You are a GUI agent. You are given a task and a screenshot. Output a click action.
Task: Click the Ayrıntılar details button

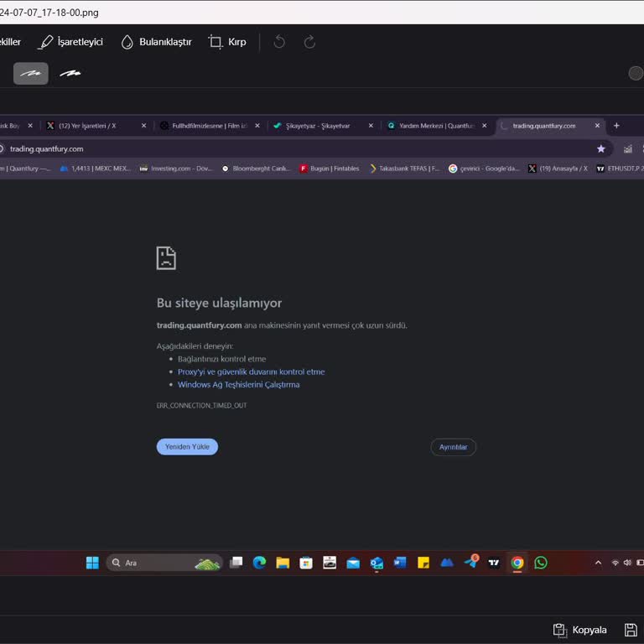tap(453, 447)
